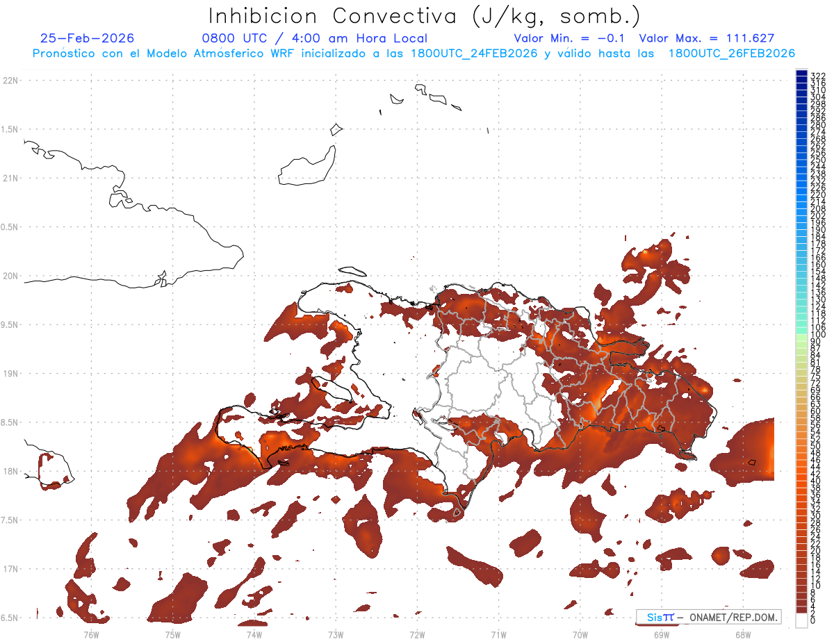Viewport: 834px width, 644px height.
Task: Click the '6.5N' latitude label
Action: pos(10,618)
